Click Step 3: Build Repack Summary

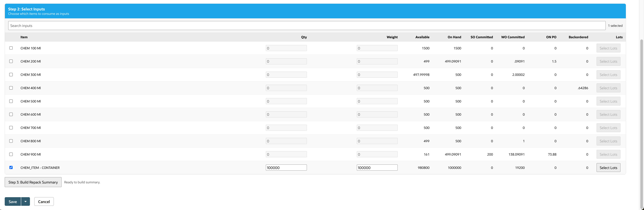point(33,182)
